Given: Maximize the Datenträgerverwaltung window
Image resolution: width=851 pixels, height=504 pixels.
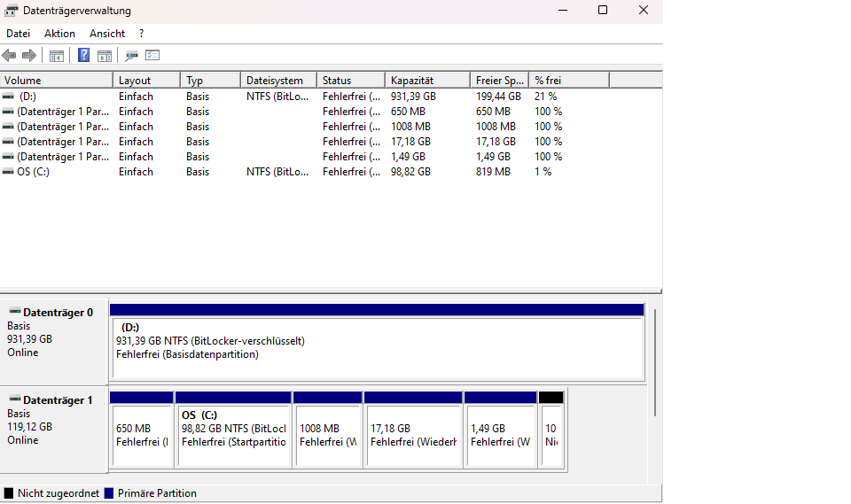Looking at the screenshot, I should click(603, 11).
